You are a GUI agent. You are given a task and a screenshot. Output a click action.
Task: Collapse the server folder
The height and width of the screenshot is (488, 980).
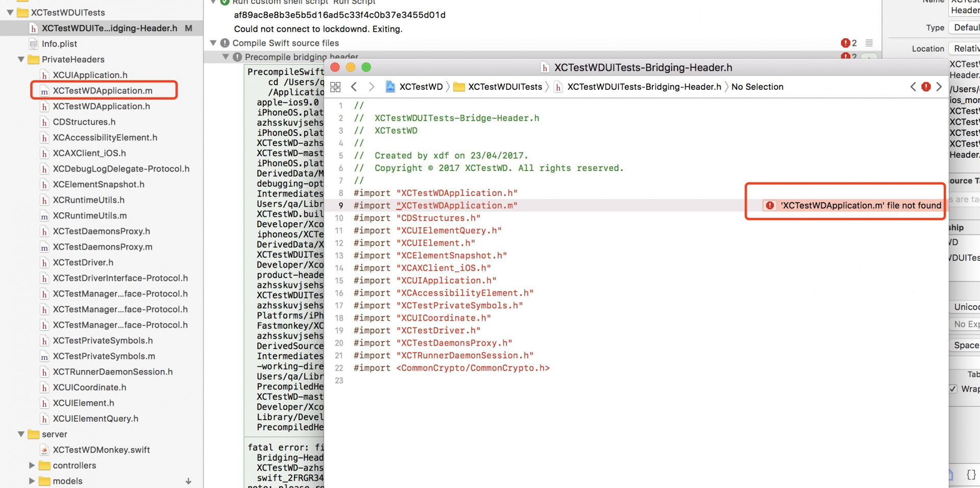pyautogui.click(x=21, y=434)
